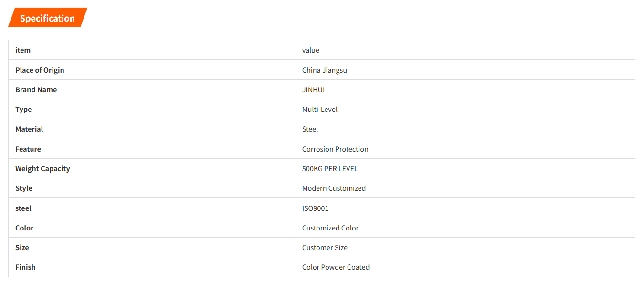Click the 'Modern Customized' style value
The width and height of the screenshot is (644, 285).
coord(334,188)
